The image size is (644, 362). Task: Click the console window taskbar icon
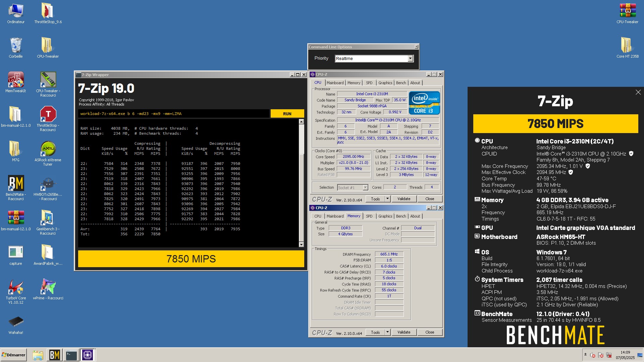coord(71,355)
